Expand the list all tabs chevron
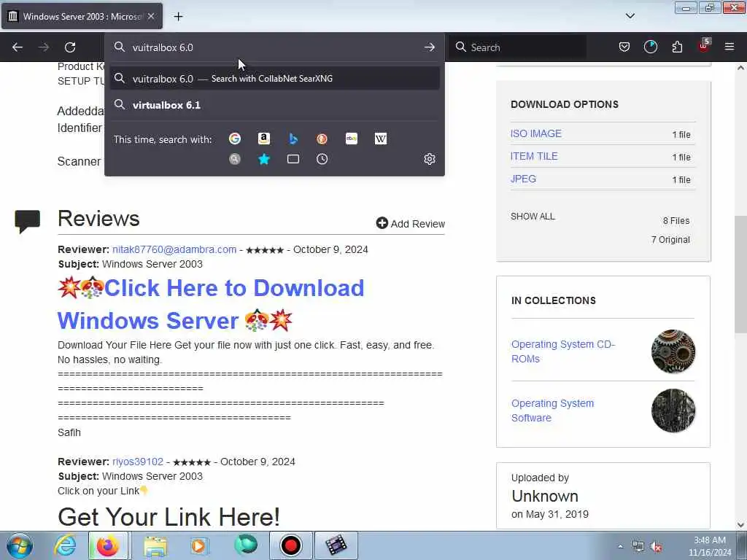This screenshot has height=560, width=747. 630,16
